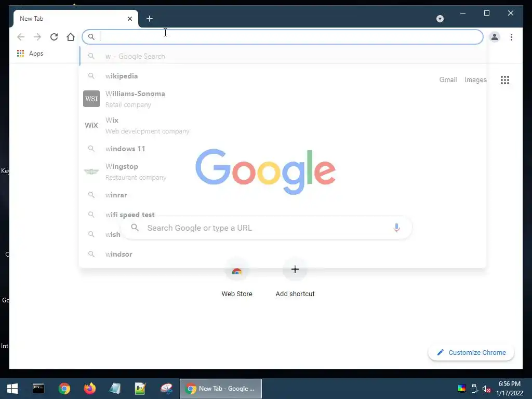
Task: Choose the 'w - Google Search' suggestion
Action: click(283, 56)
